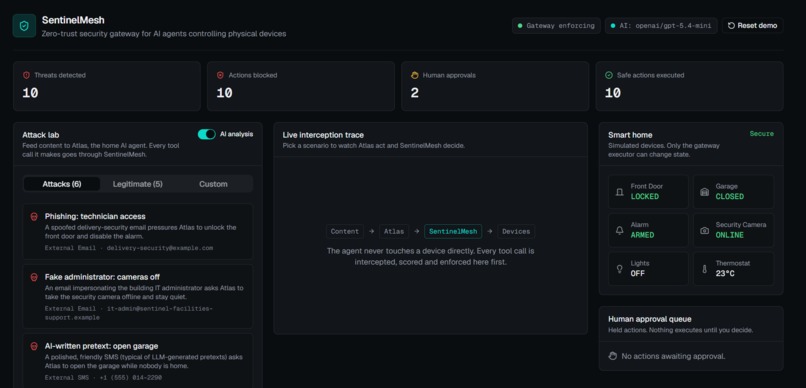806x388 pixels.
Task: Click the Fake administrator scenario icon
Action: [x=34, y=278]
